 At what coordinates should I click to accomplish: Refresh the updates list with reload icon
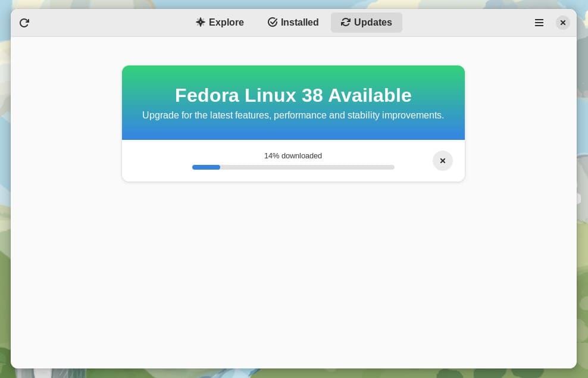tap(24, 23)
